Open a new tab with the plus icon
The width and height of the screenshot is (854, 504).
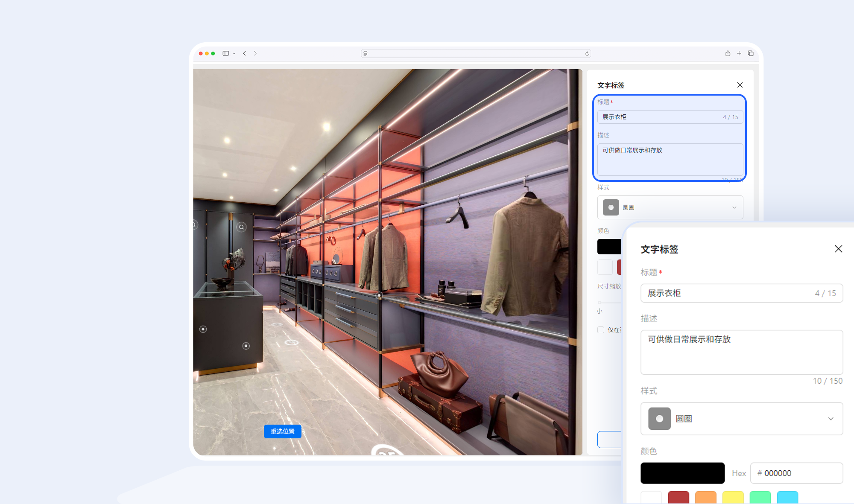point(739,53)
